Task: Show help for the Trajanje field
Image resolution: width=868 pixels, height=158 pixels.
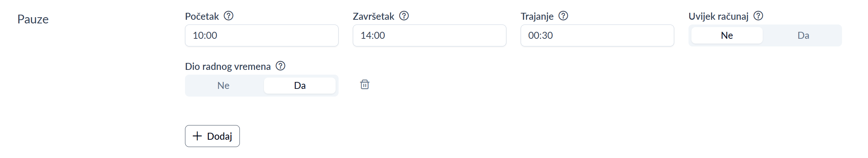Action: [563, 16]
